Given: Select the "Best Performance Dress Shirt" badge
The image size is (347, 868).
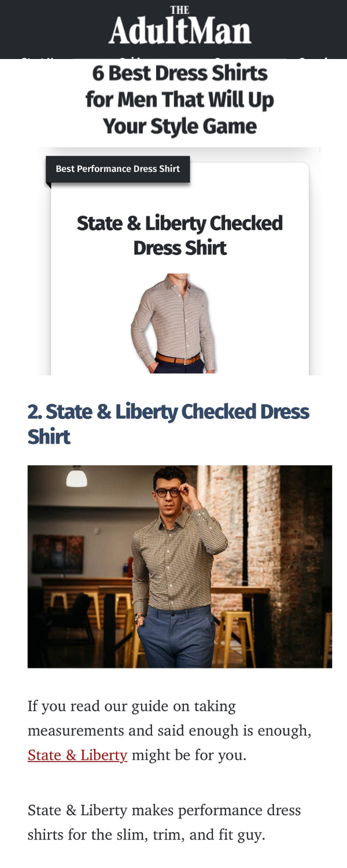Looking at the screenshot, I should [x=117, y=169].
